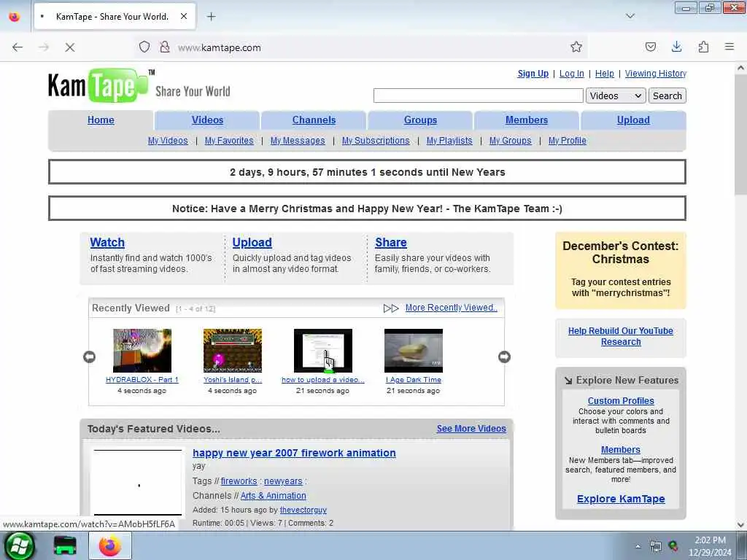Open My Subscriptions

[376, 141]
